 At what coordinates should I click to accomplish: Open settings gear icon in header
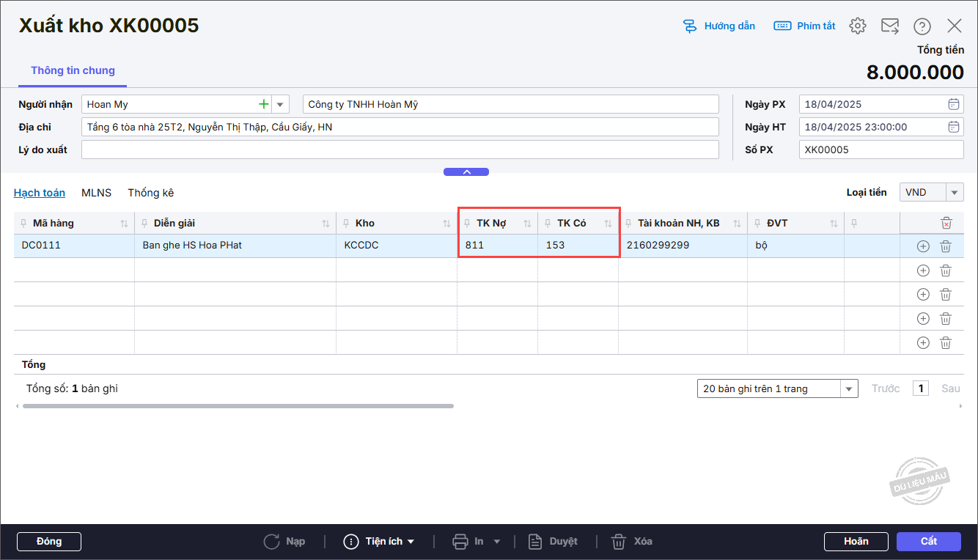click(x=857, y=26)
